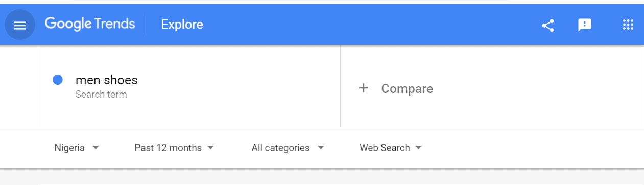644x185 pixels.
Task: Open the Nigeria region dropdown
Action: (77, 148)
